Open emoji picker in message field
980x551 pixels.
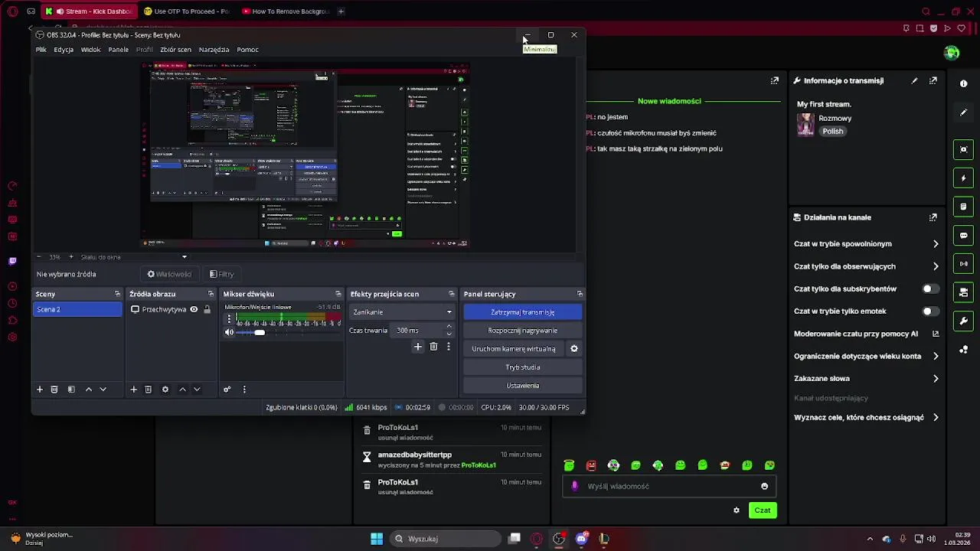tap(764, 486)
